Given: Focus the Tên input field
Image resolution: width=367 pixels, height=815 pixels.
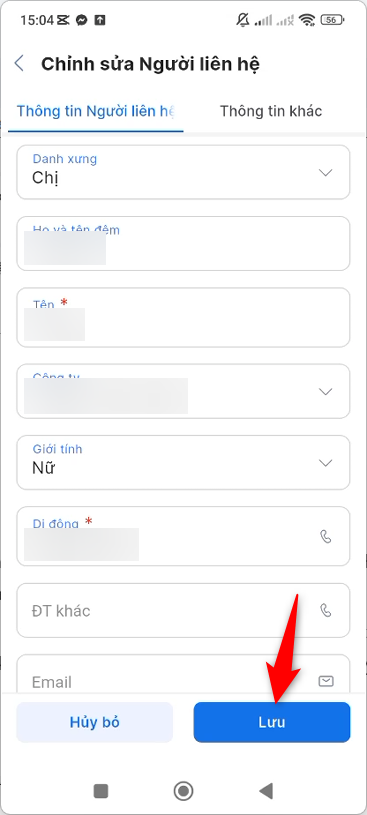Looking at the screenshot, I should (x=183, y=317).
